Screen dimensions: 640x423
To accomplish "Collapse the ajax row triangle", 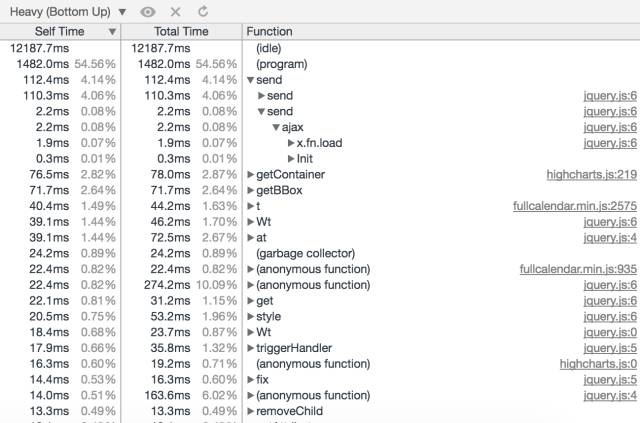I will [276, 127].
